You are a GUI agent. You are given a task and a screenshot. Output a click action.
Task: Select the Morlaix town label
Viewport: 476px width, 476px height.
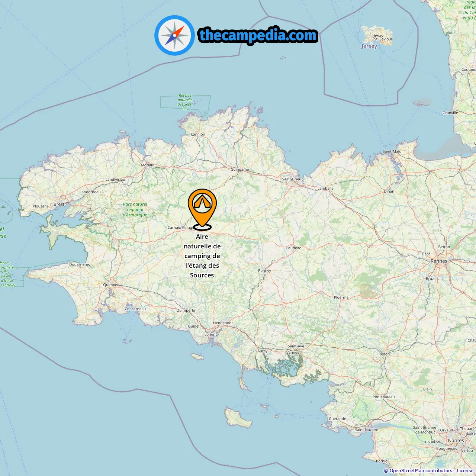point(147,165)
